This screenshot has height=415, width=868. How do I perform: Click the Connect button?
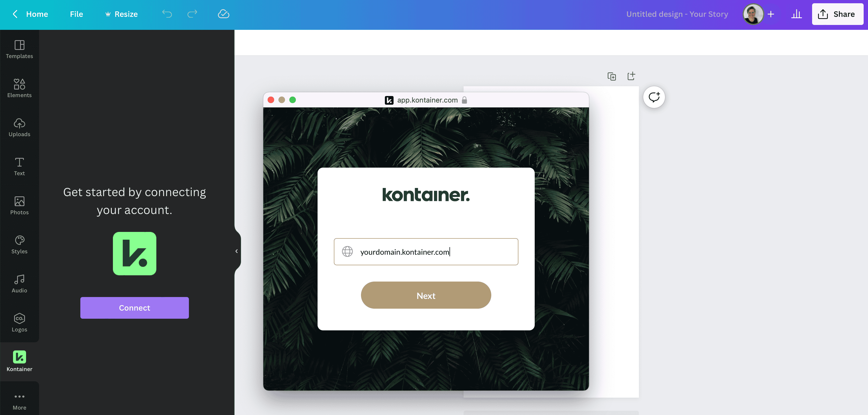(134, 308)
